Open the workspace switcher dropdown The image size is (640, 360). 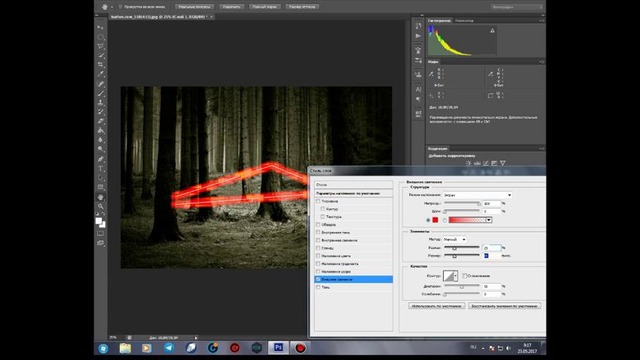point(517,7)
